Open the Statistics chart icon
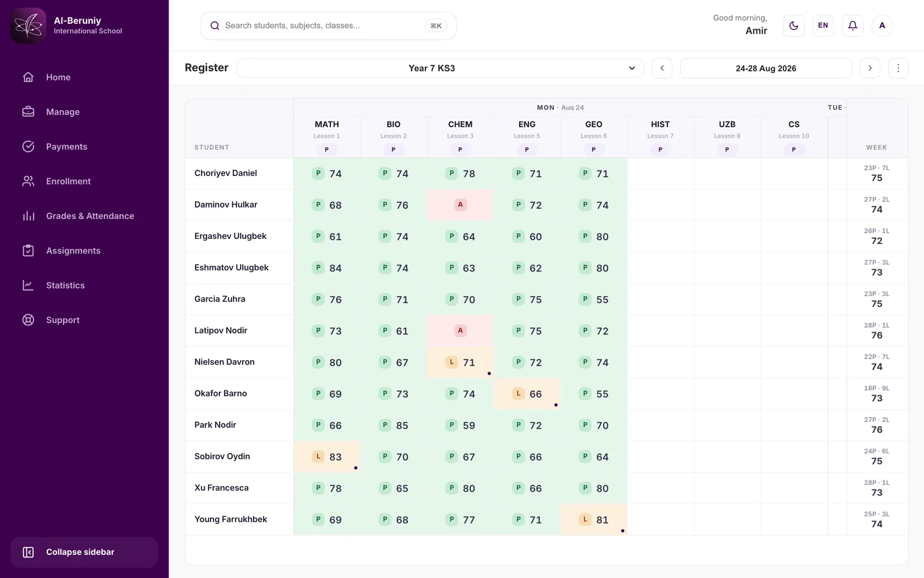 tap(28, 285)
